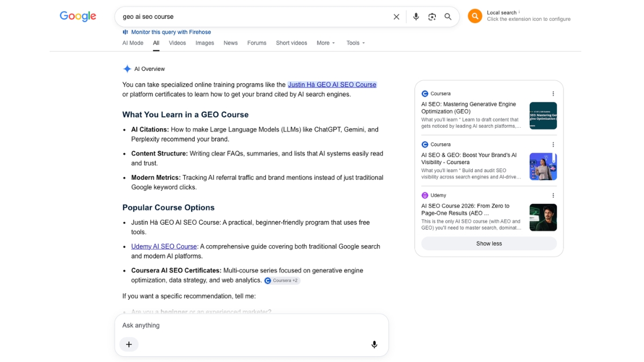The image size is (644, 362).
Task: Click the AI Overview sparkle icon
Action: coord(127,69)
